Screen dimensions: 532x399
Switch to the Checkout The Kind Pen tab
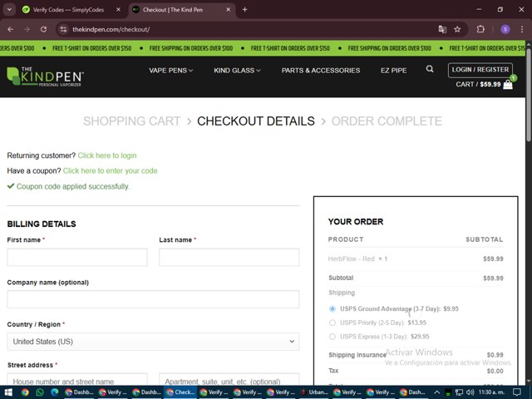[181, 9]
